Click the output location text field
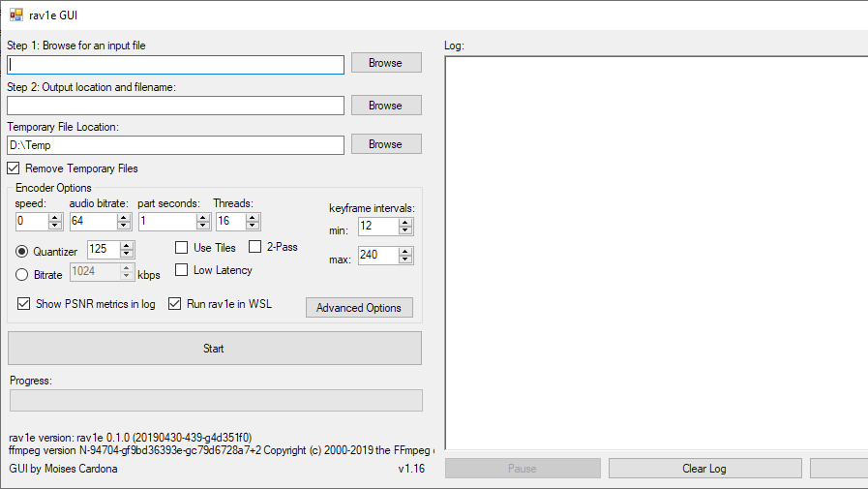The image size is (868, 489). coord(175,106)
